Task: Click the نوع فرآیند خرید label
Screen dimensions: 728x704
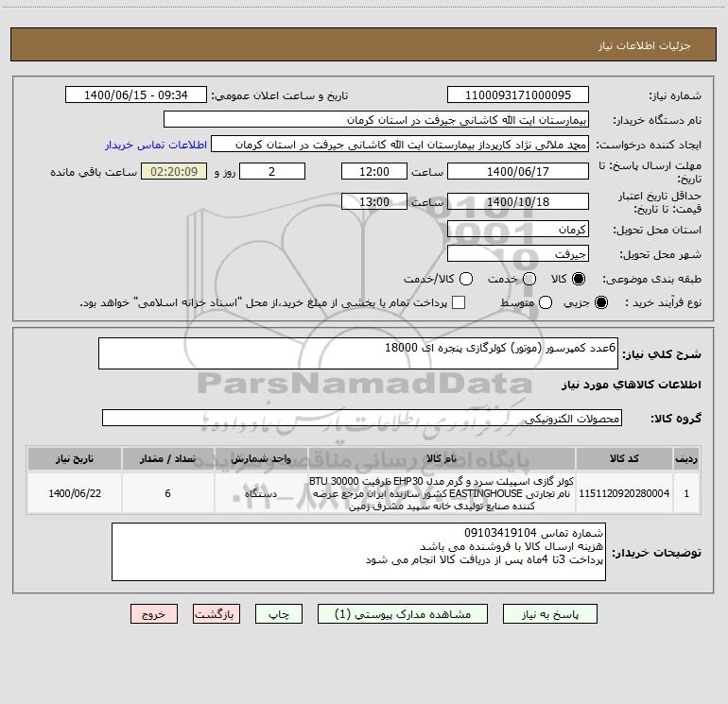Action: click(663, 302)
